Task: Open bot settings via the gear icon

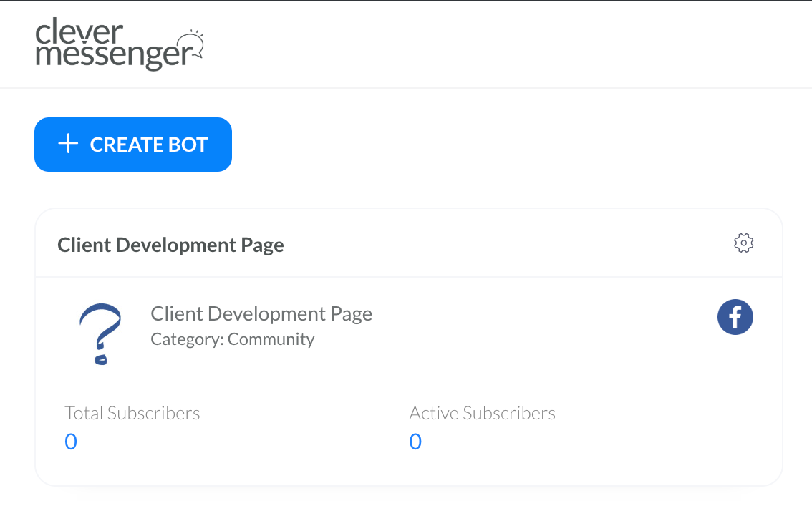Action: coord(744,243)
